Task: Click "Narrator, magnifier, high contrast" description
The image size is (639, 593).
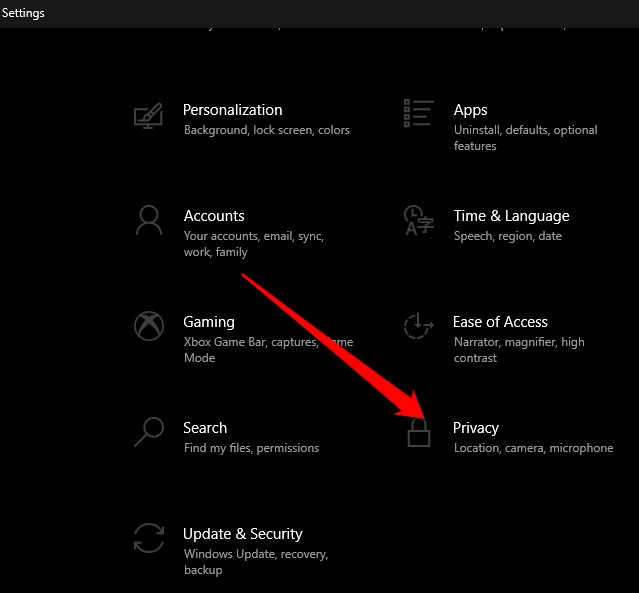Action: click(519, 350)
